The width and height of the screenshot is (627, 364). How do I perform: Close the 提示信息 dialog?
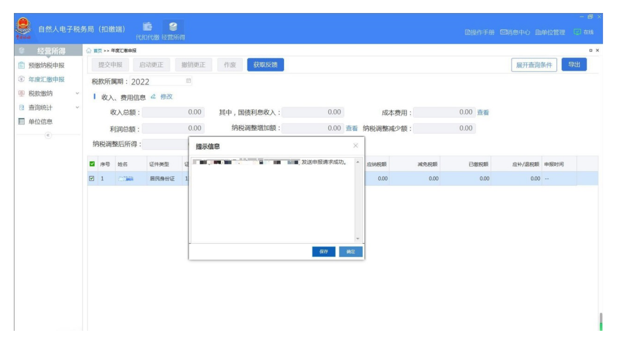tap(356, 145)
